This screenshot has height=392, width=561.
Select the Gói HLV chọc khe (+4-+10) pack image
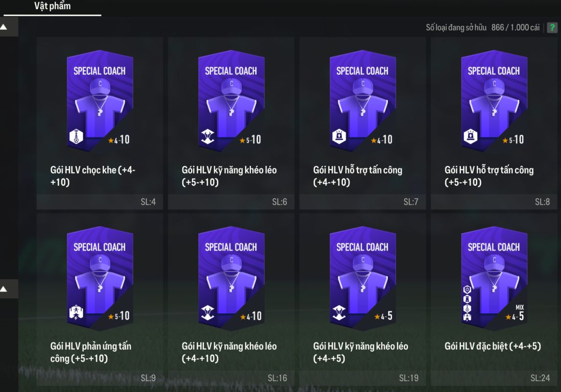click(100, 100)
